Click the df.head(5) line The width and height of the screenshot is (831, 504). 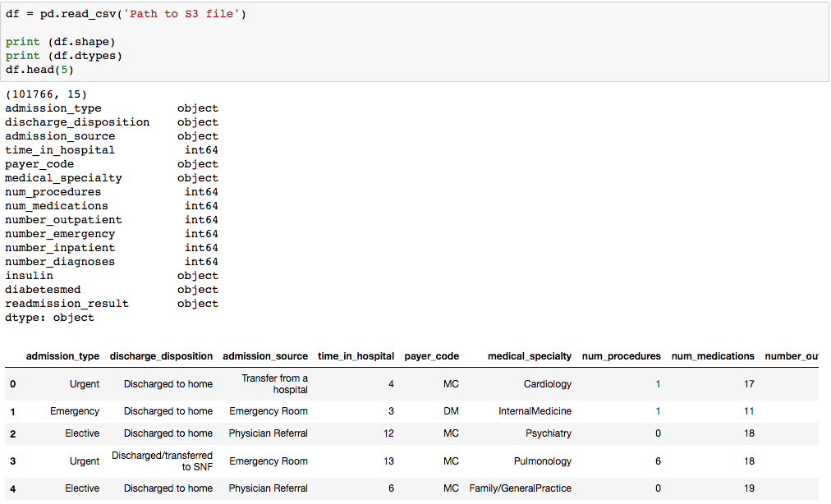coord(39,70)
